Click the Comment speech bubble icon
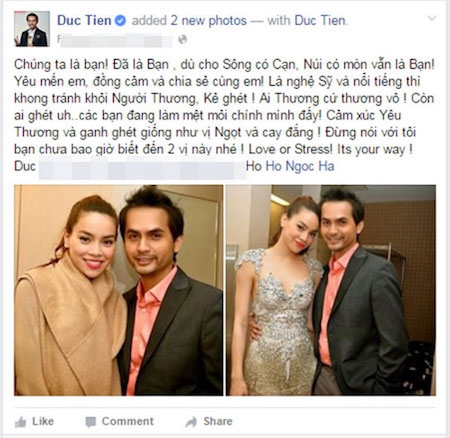 pyautogui.click(x=91, y=422)
